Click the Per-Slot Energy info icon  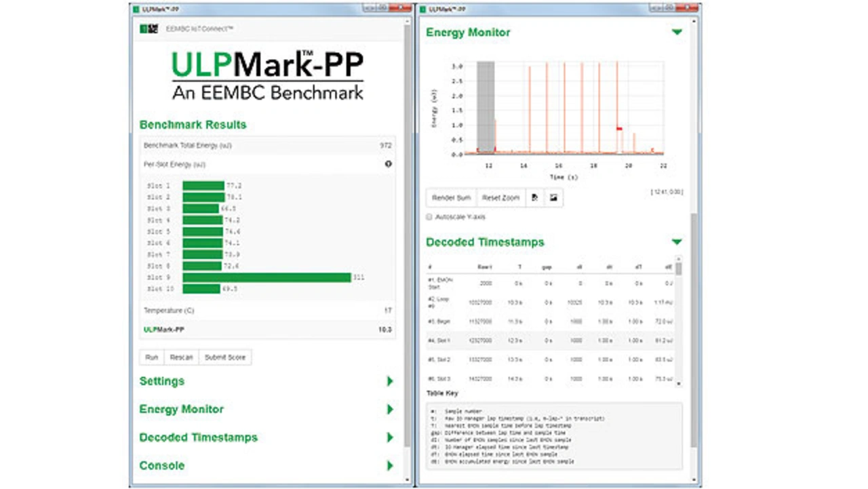pos(389,164)
